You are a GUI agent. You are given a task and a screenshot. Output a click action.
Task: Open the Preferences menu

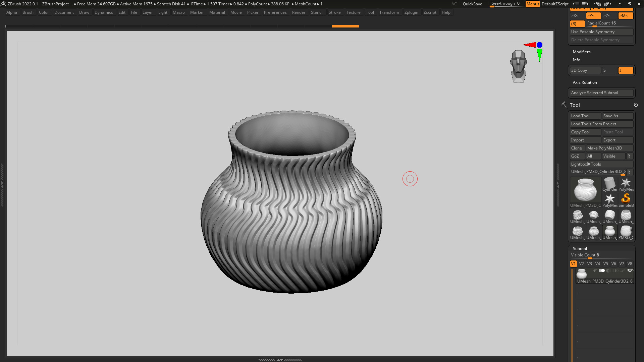(x=275, y=12)
